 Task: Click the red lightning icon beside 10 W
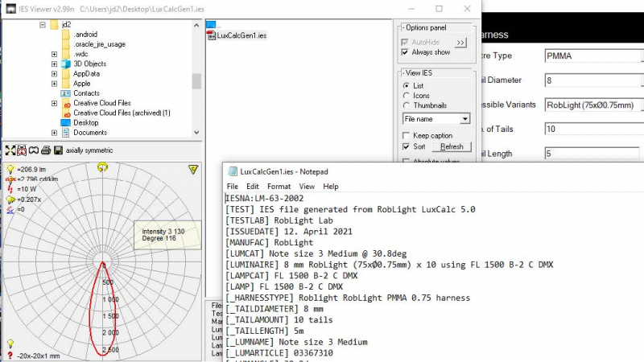pos(10,189)
